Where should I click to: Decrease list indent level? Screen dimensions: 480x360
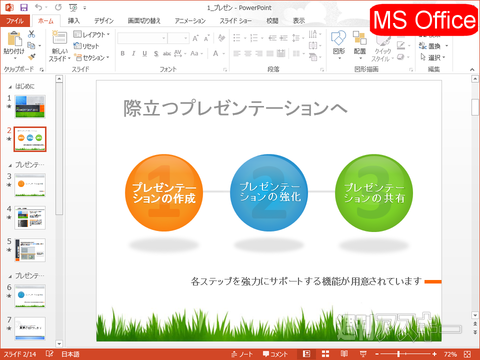[x=273, y=38]
